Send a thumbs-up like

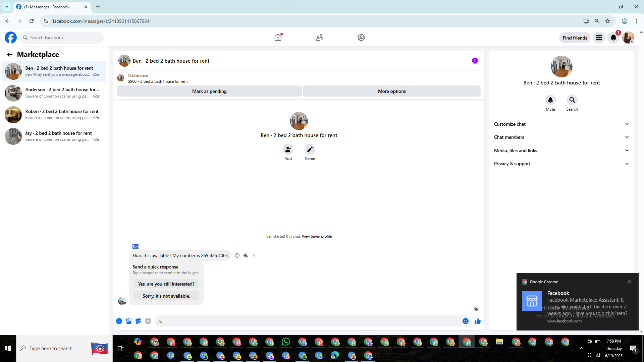478,321
